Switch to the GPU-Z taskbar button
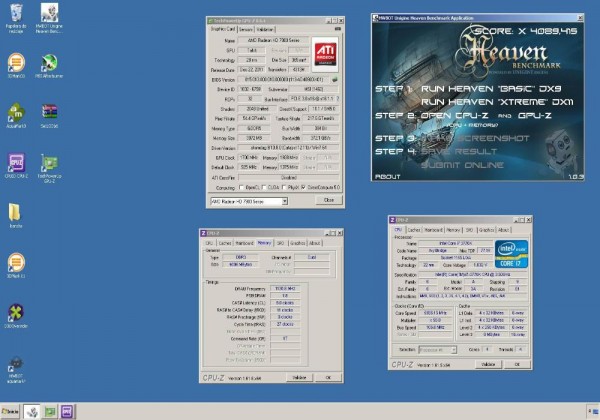This screenshot has height=420, width=600. click(50, 412)
